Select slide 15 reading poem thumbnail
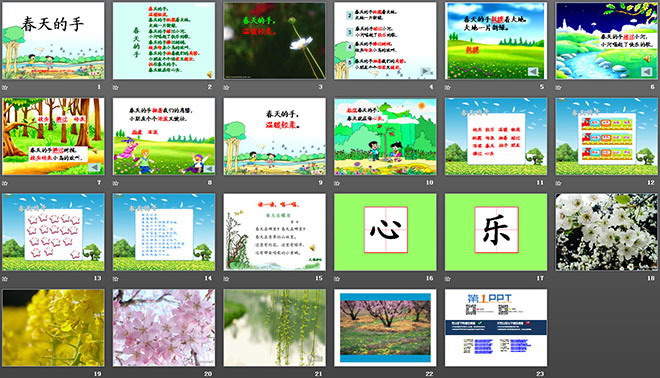This screenshot has width=660, height=378. pyautogui.click(x=274, y=232)
